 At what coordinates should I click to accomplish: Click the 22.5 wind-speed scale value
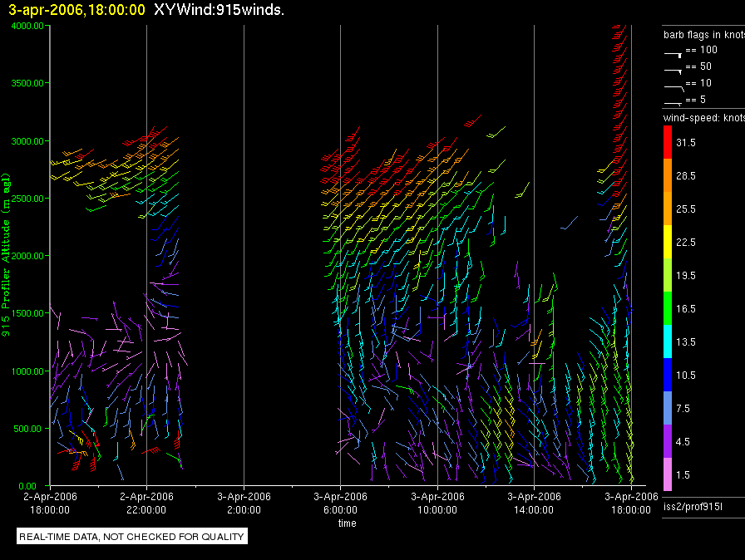[686, 242]
